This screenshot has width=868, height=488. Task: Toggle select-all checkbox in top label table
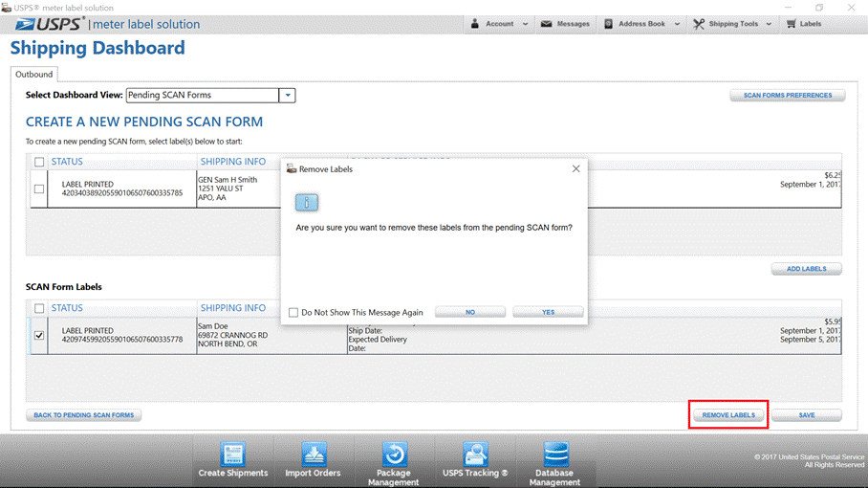(x=39, y=162)
